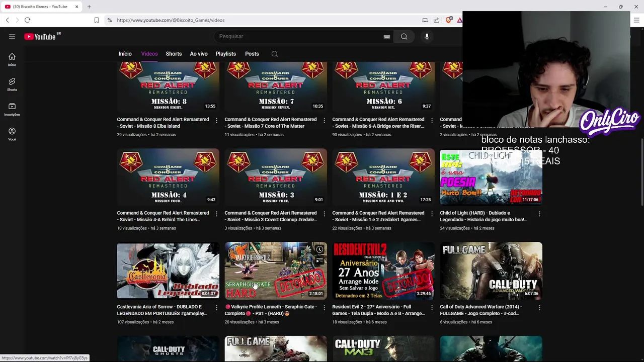644x362 pixels.
Task: Switch to the Playlists channel tab
Action: coord(225,54)
